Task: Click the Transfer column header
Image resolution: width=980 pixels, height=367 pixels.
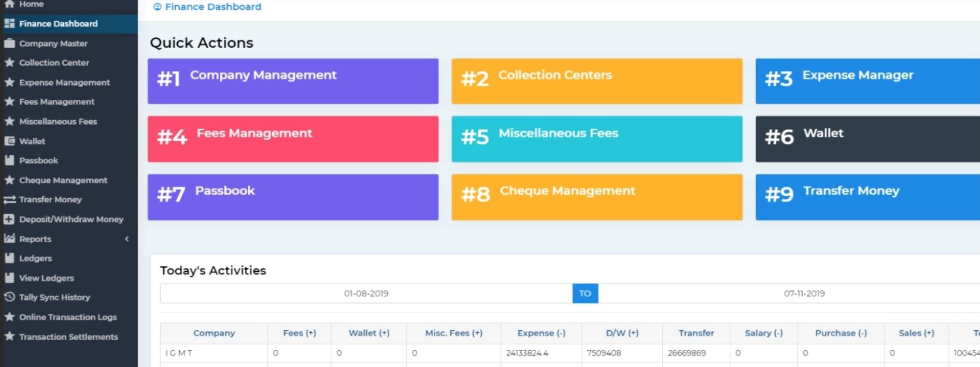Action: coord(697,333)
